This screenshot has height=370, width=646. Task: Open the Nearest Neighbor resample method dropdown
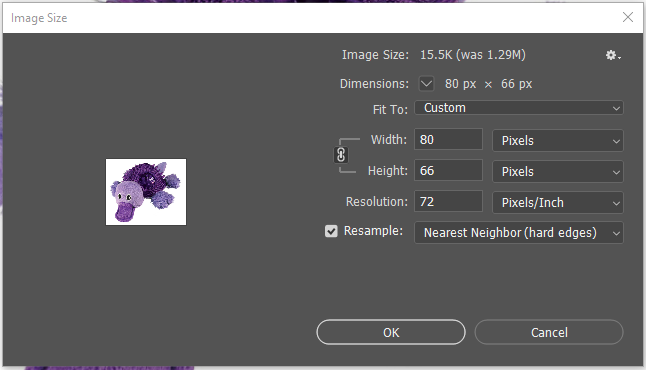519,233
